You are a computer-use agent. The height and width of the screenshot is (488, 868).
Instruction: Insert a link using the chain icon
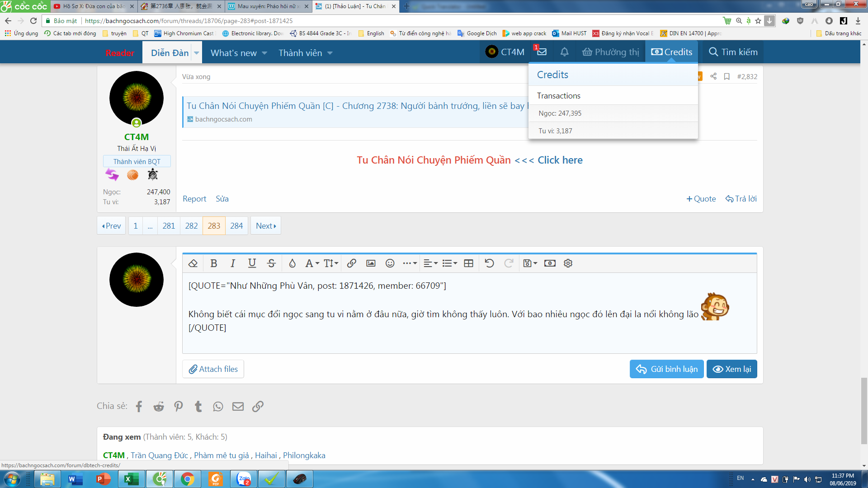click(351, 263)
